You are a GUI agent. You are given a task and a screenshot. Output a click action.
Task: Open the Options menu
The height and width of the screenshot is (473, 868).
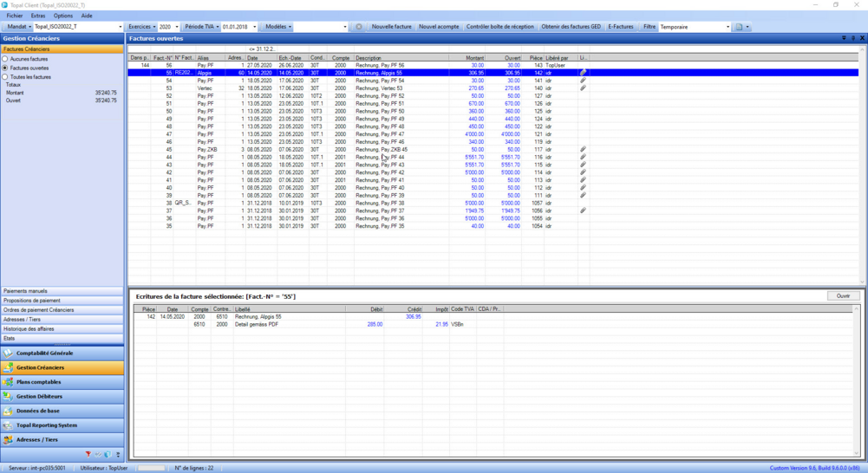[x=62, y=16]
